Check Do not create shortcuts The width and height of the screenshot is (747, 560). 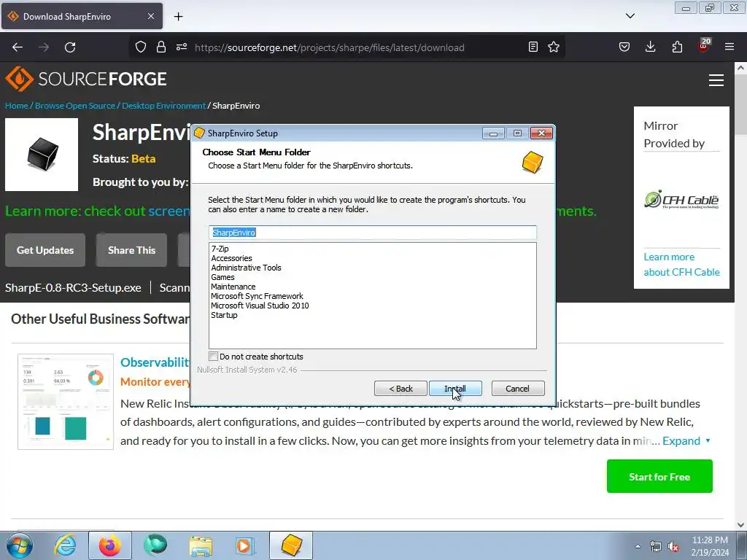pos(214,356)
